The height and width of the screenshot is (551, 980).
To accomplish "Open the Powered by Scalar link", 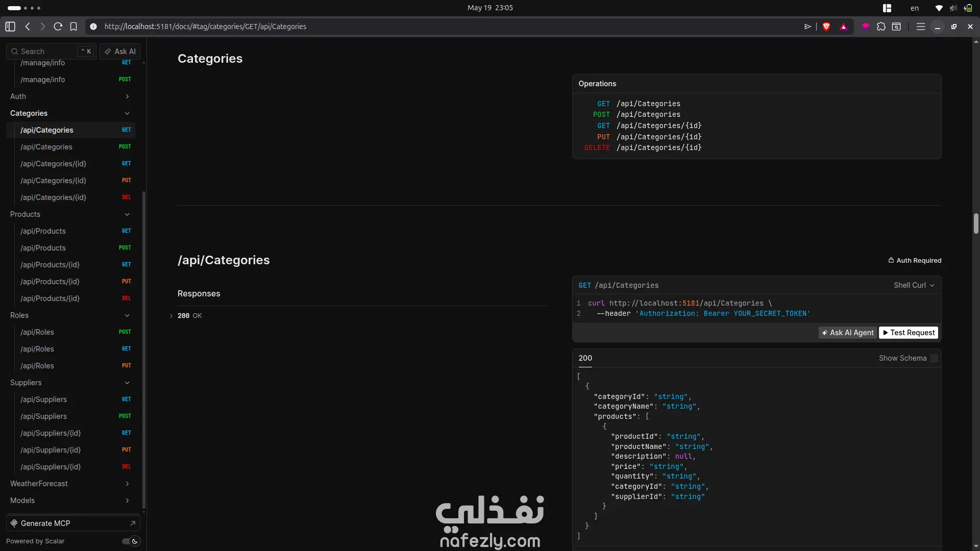I will (x=35, y=541).
